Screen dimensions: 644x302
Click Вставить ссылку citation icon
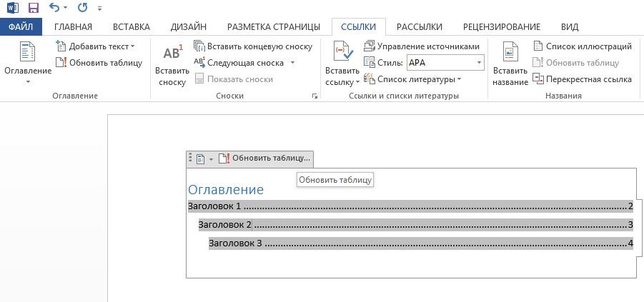pos(342,64)
